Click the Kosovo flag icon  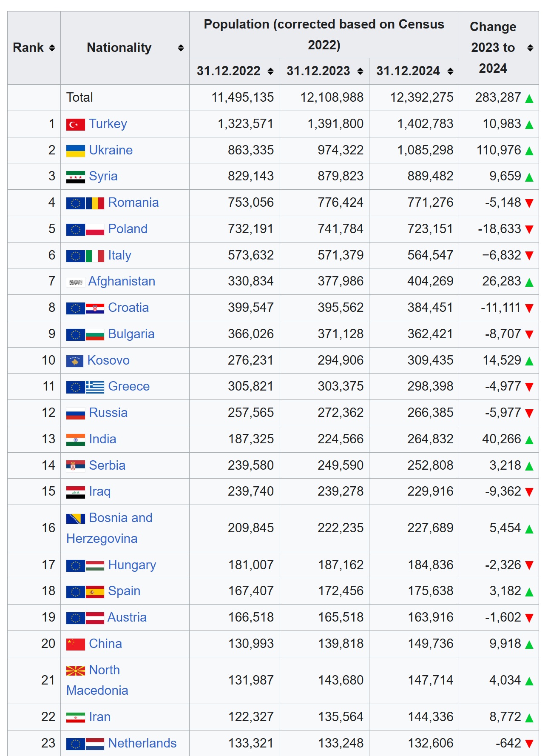coord(75,361)
